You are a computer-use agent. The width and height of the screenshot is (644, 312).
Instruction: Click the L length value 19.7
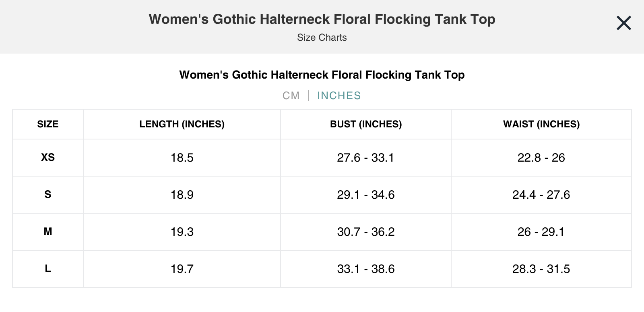click(x=182, y=269)
